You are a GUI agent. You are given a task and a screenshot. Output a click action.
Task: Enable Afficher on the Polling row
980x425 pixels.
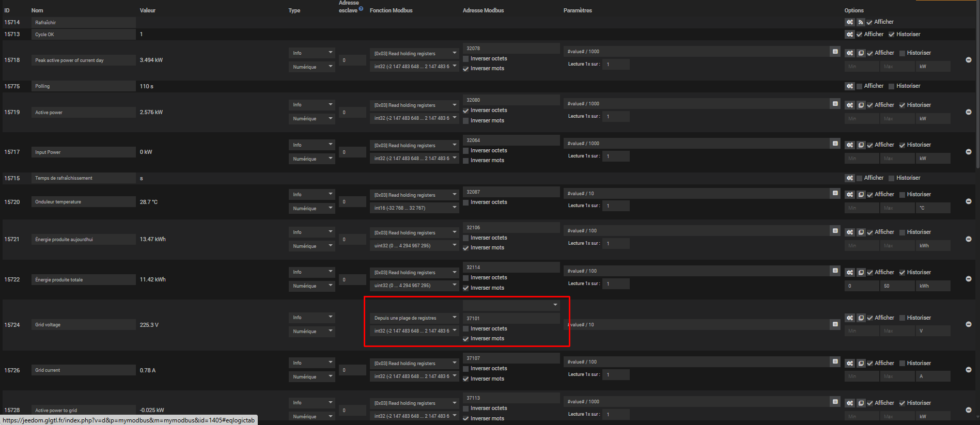pos(859,86)
